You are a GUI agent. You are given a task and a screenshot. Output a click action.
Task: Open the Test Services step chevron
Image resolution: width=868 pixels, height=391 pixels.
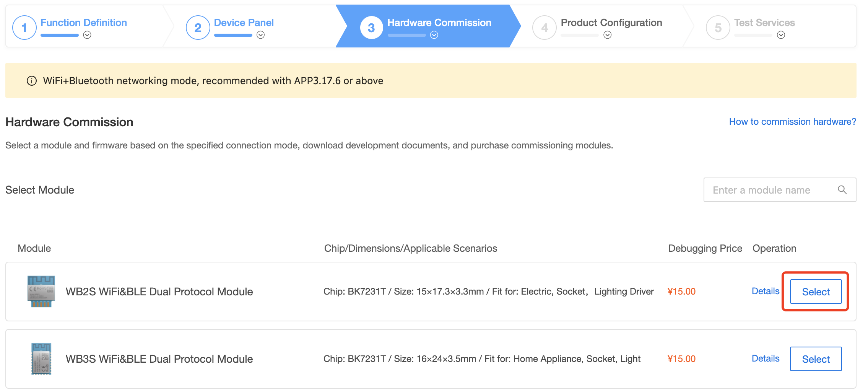(781, 36)
